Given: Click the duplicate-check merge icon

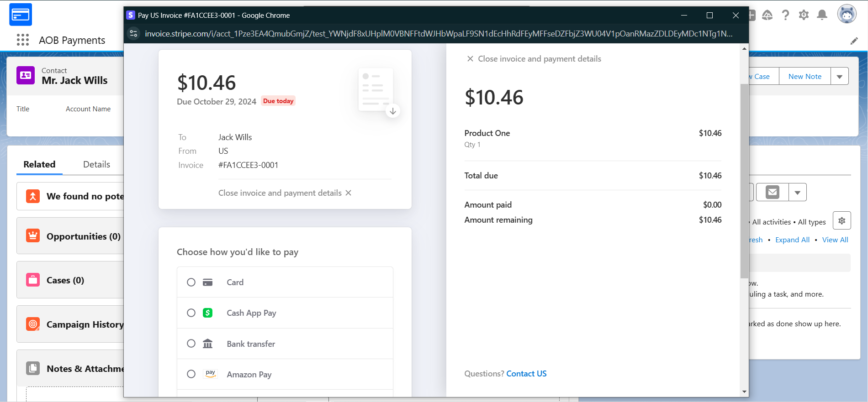Looking at the screenshot, I should coord(33,196).
